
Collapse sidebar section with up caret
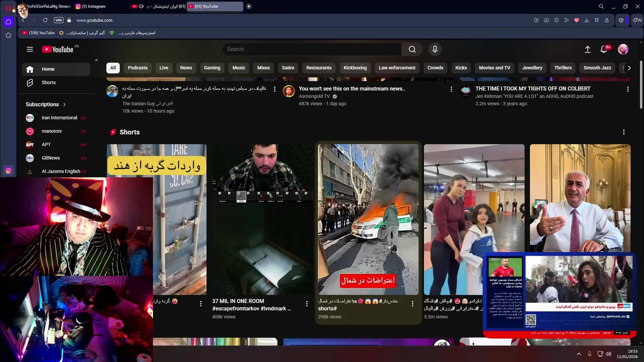pos(96,60)
